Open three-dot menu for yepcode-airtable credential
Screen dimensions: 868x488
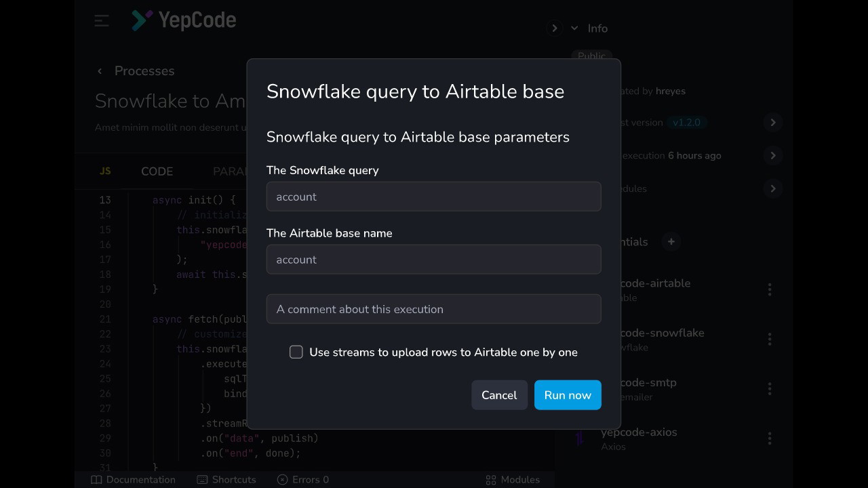(769, 290)
